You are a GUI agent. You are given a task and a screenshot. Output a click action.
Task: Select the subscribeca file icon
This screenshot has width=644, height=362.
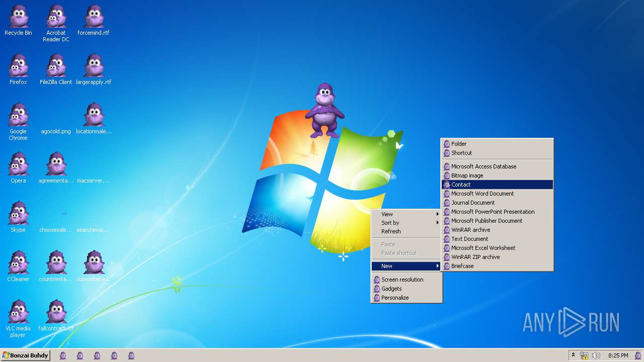point(94,267)
